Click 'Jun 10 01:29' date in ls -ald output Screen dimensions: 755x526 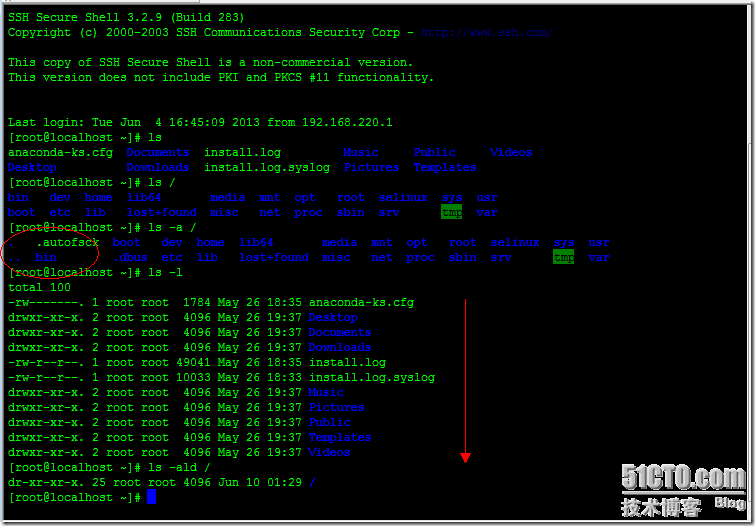point(260,482)
